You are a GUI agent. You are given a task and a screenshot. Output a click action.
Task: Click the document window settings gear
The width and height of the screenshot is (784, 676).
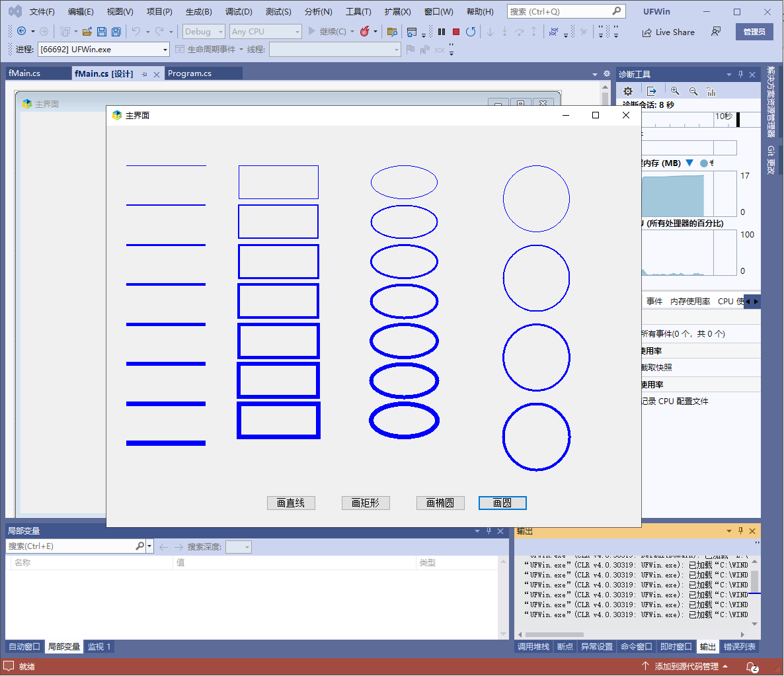point(607,73)
